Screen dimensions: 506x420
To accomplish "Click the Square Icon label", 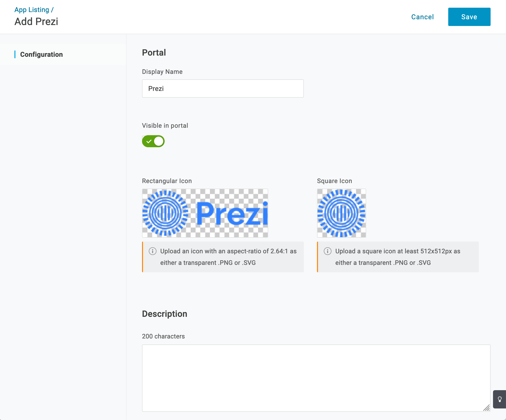I will point(334,181).
